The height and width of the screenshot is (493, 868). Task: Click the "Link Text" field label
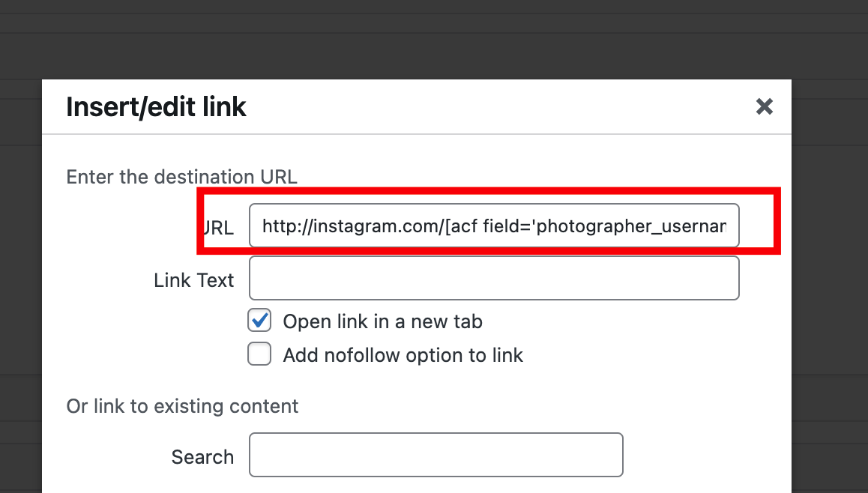pos(193,280)
